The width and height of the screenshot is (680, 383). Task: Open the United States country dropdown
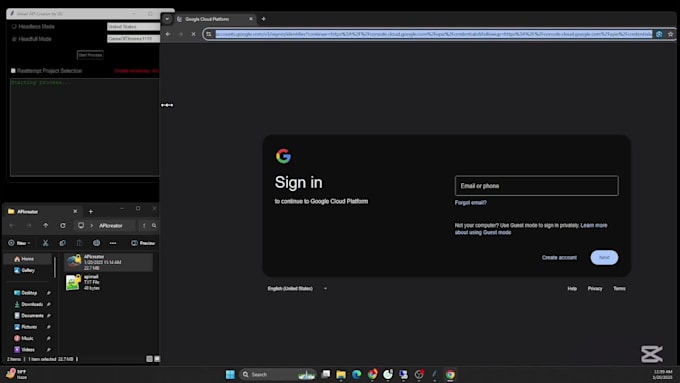134,26
